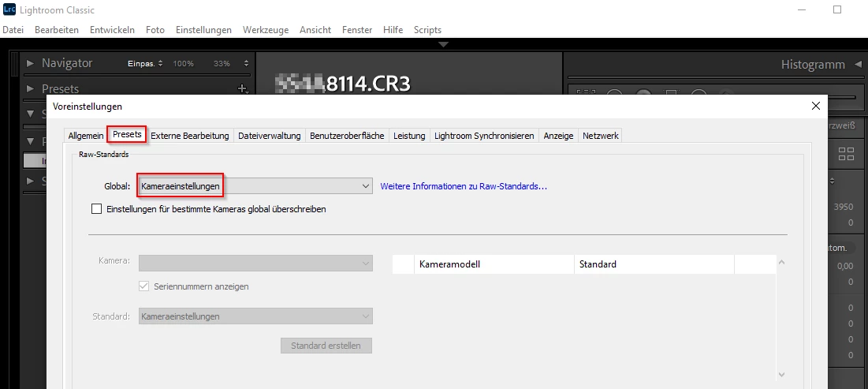The height and width of the screenshot is (389, 868).
Task: Click the 3950 value in the right panel
Action: (x=843, y=208)
